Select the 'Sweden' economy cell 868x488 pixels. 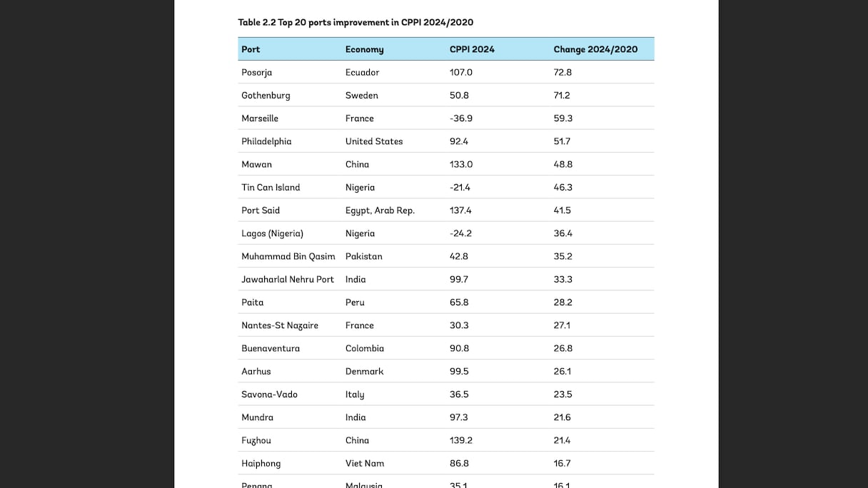click(361, 95)
